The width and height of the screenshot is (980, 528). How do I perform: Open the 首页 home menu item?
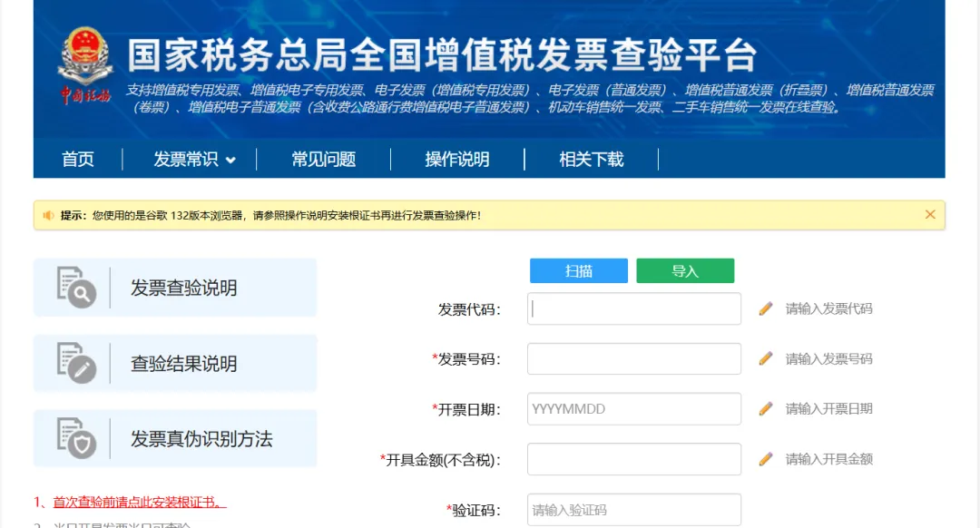point(77,160)
